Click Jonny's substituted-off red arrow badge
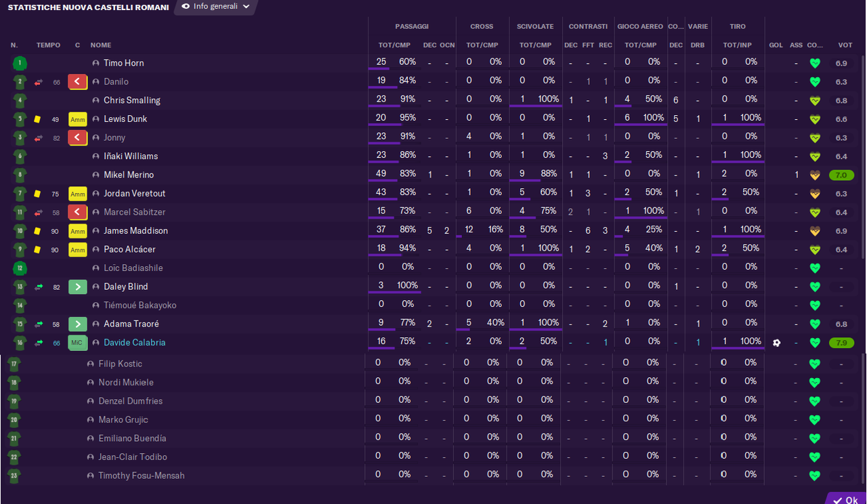Screen dimensions: 867x504 (78, 138)
